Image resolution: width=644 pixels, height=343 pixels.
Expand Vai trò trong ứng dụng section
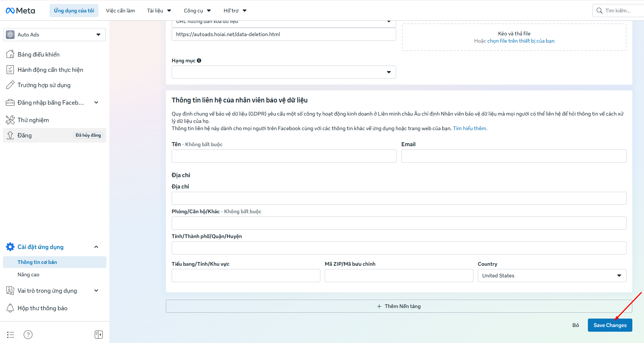click(96, 291)
